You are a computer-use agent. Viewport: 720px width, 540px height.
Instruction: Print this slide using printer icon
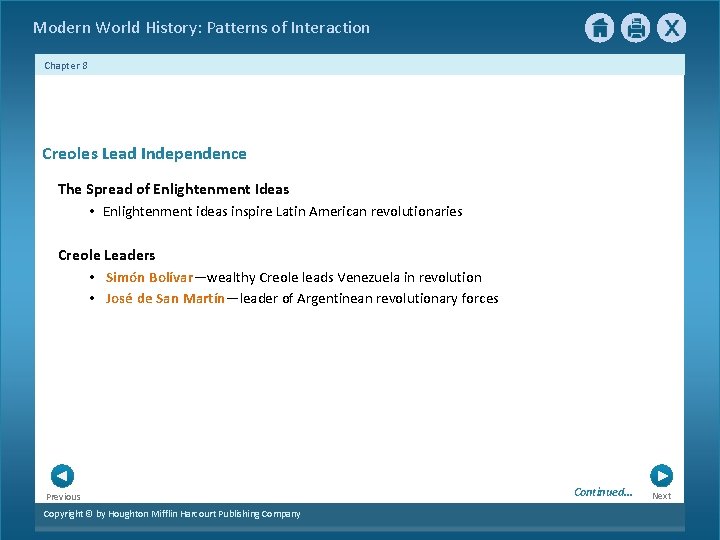(x=636, y=28)
